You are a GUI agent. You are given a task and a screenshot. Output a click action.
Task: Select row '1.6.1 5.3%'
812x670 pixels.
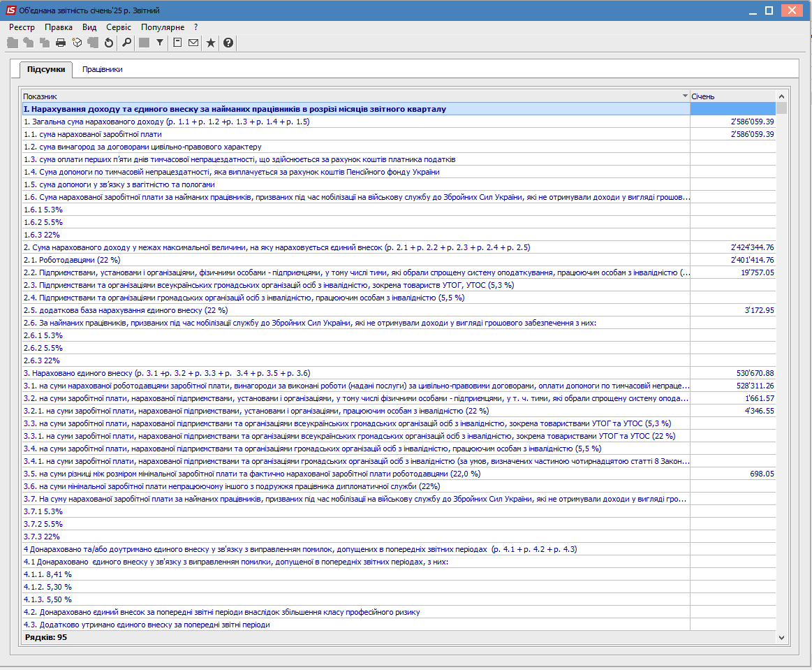click(399, 210)
